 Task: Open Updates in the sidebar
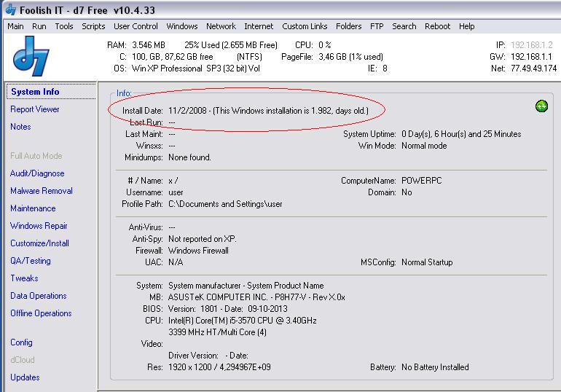(25, 377)
